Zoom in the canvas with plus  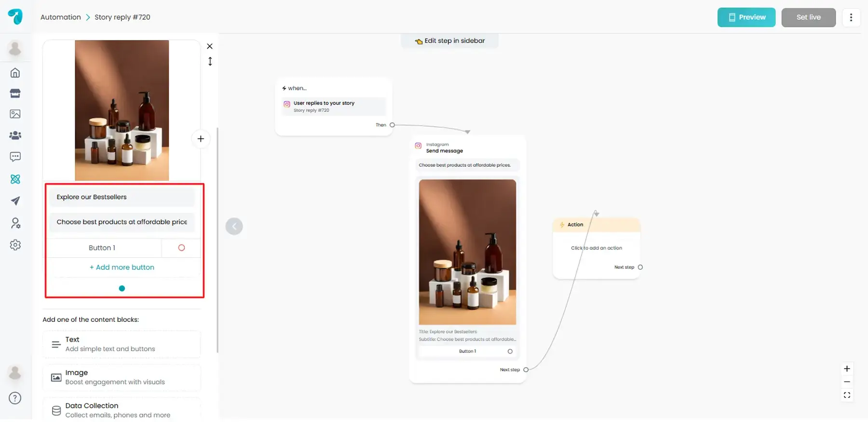pos(847,369)
